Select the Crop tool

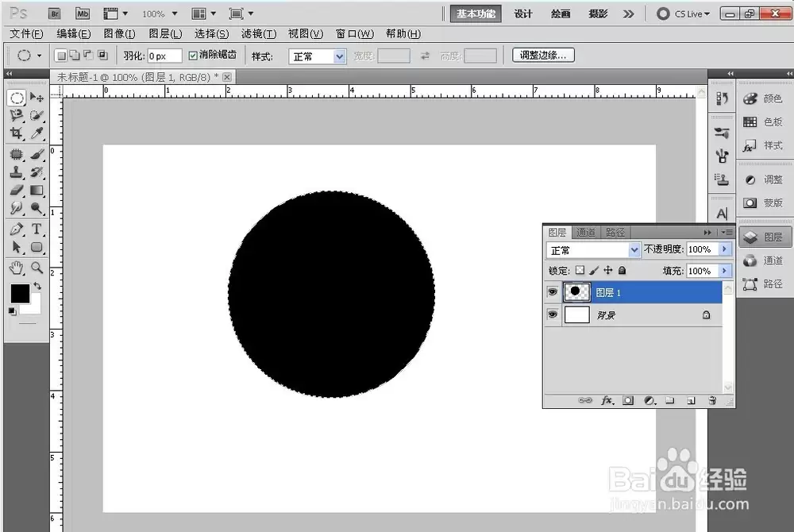(16, 133)
